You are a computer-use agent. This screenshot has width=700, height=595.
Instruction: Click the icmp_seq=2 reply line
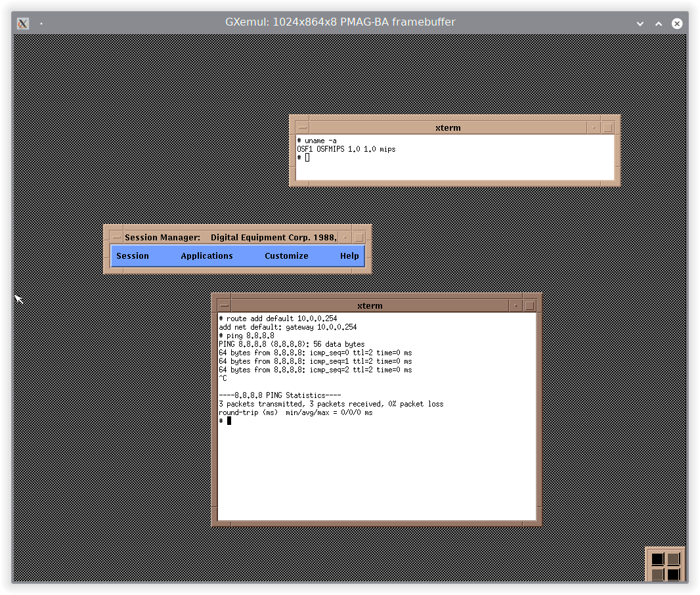[315, 370]
